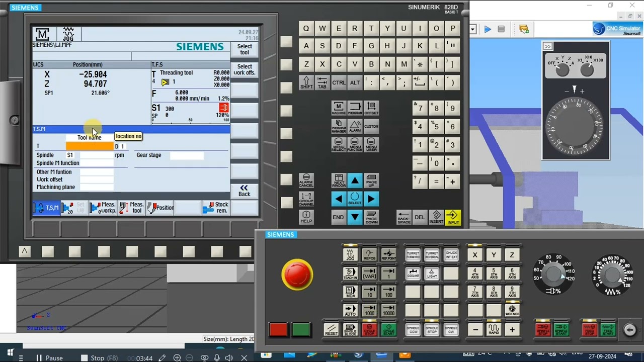Click the blue SELECT key

(x=355, y=199)
